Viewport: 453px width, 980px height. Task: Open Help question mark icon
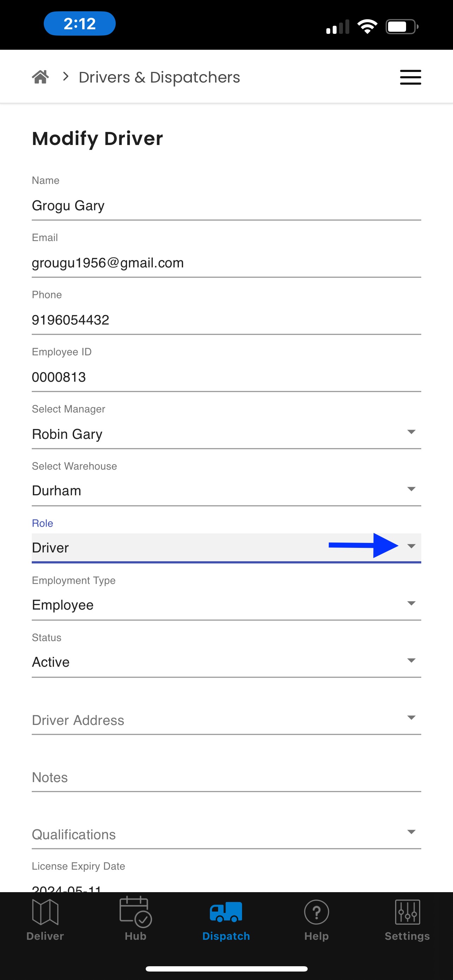pyautogui.click(x=316, y=912)
